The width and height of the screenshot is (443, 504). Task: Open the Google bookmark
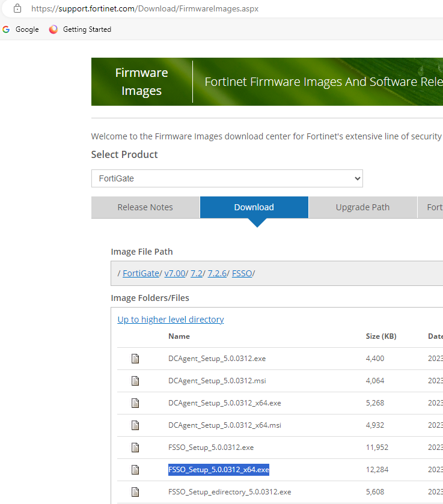[20, 29]
